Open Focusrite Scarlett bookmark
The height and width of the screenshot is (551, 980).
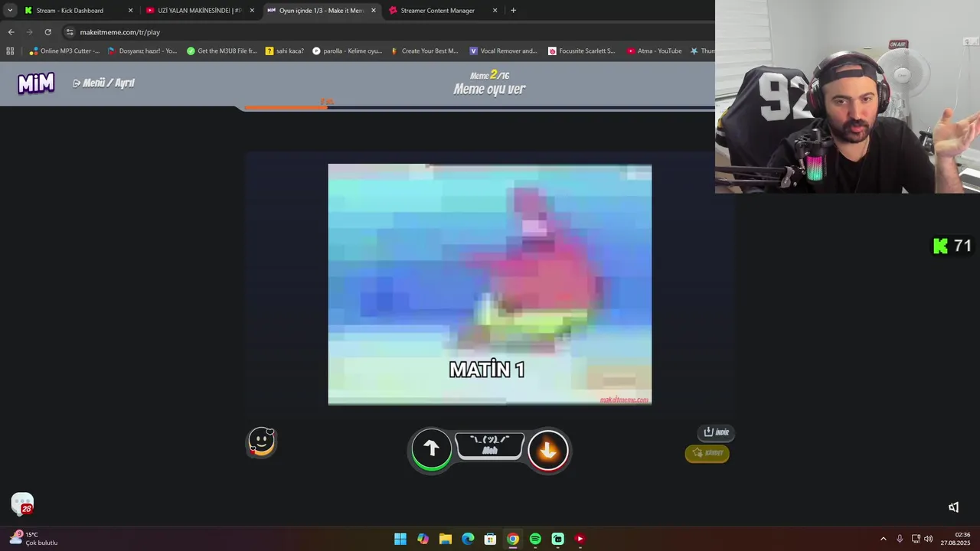[x=582, y=51]
